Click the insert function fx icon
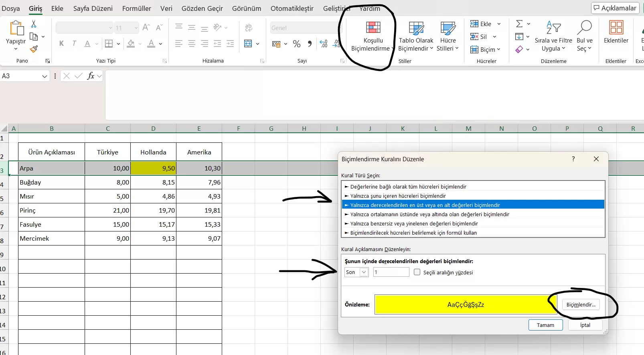The height and width of the screenshot is (355, 644). click(91, 76)
